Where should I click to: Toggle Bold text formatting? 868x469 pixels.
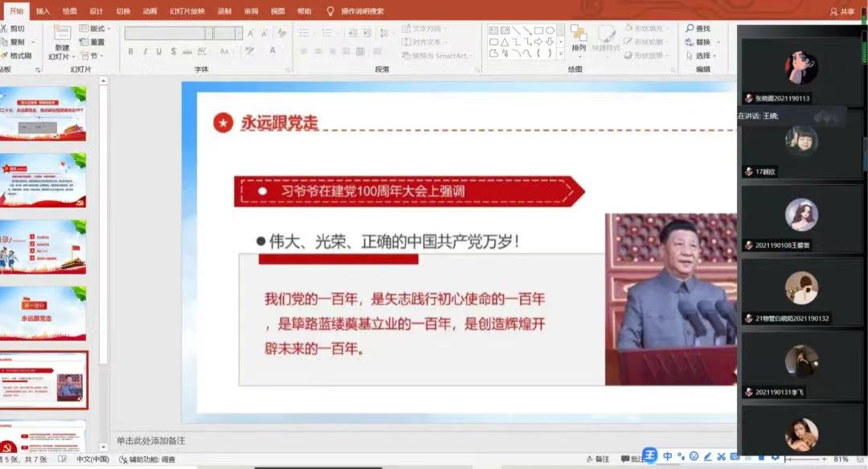(x=130, y=51)
